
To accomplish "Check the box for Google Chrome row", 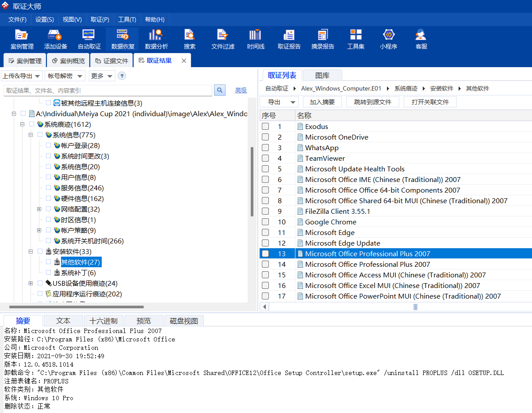I will click(265, 222).
